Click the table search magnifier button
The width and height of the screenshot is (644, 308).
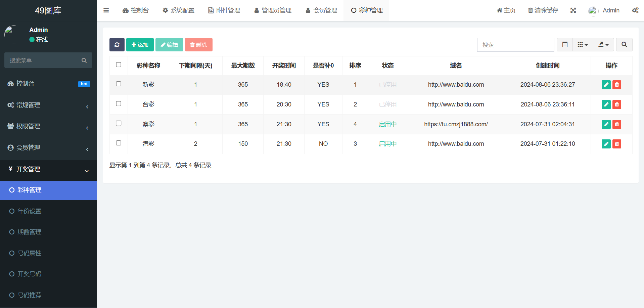tap(624, 45)
